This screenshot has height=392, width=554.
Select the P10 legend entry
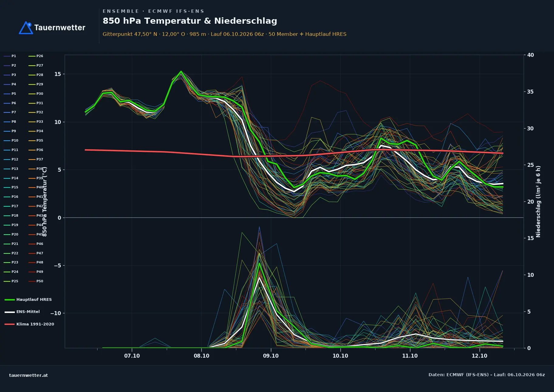(x=11, y=140)
